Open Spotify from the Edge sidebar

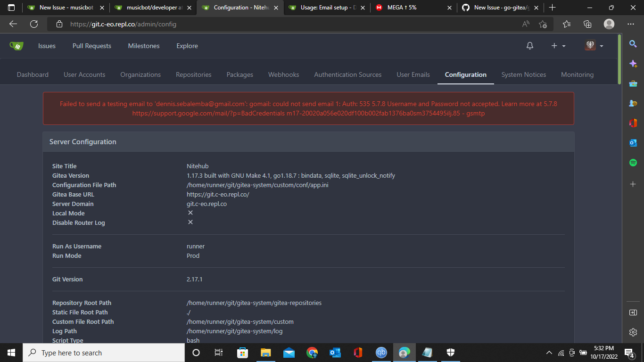[x=633, y=162]
